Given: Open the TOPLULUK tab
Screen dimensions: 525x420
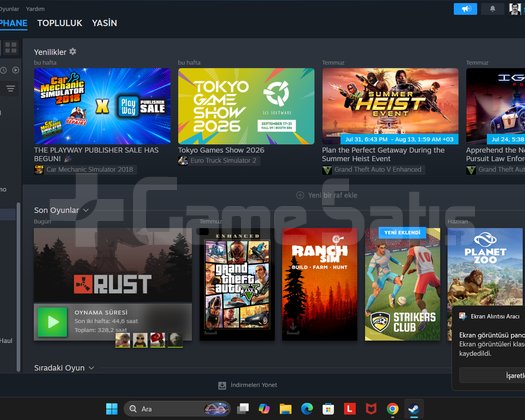Looking at the screenshot, I should coord(60,23).
